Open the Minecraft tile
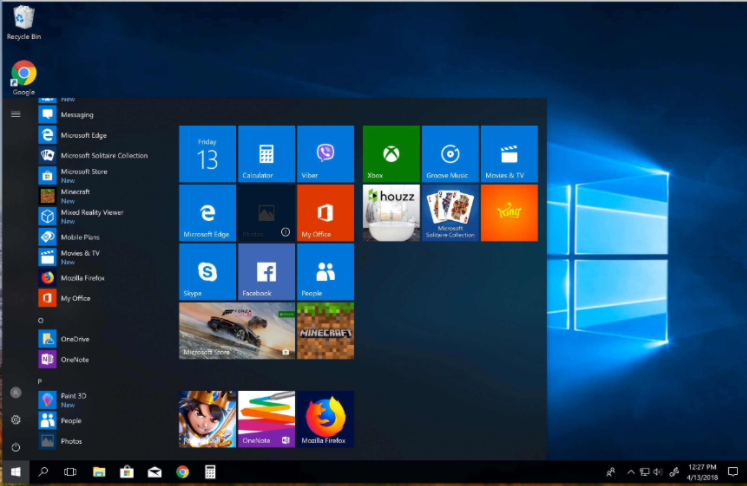The width and height of the screenshot is (747, 486). tap(325, 331)
